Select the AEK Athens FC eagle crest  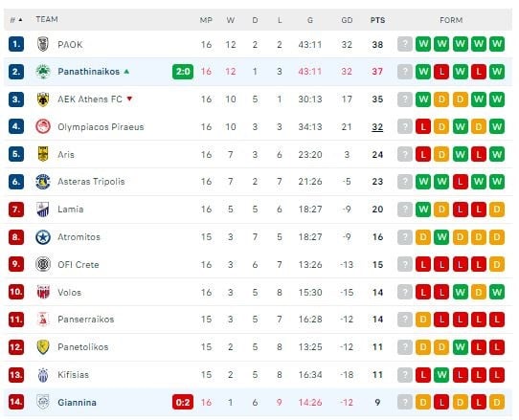tap(43, 99)
